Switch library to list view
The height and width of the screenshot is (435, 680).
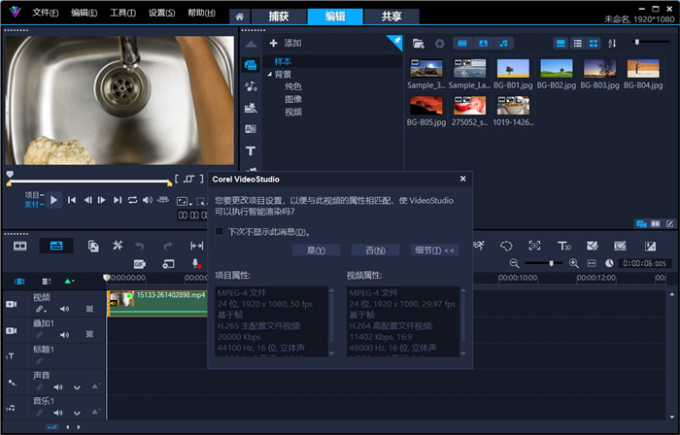(x=578, y=43)
